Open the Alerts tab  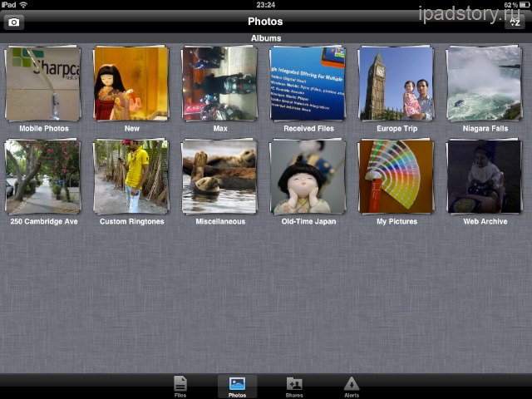pyautogui.click(x=352, y=386)
